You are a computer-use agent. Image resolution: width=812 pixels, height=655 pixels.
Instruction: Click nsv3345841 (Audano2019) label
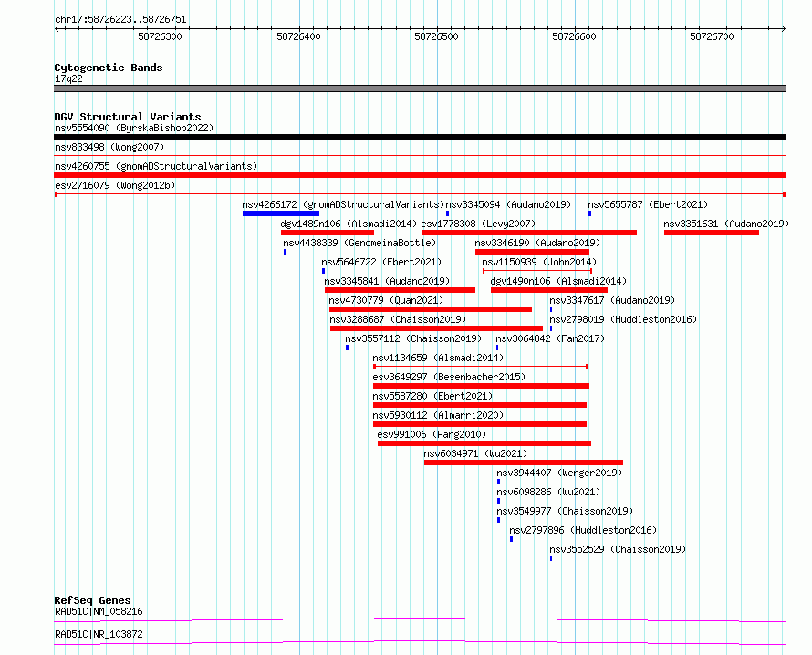[387, 281]
